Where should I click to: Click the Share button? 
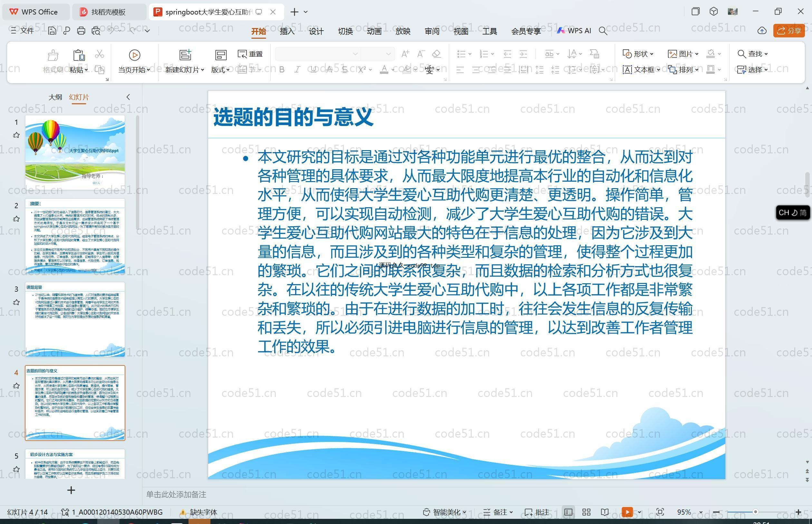pyautogui.click(x=789, y=31)
